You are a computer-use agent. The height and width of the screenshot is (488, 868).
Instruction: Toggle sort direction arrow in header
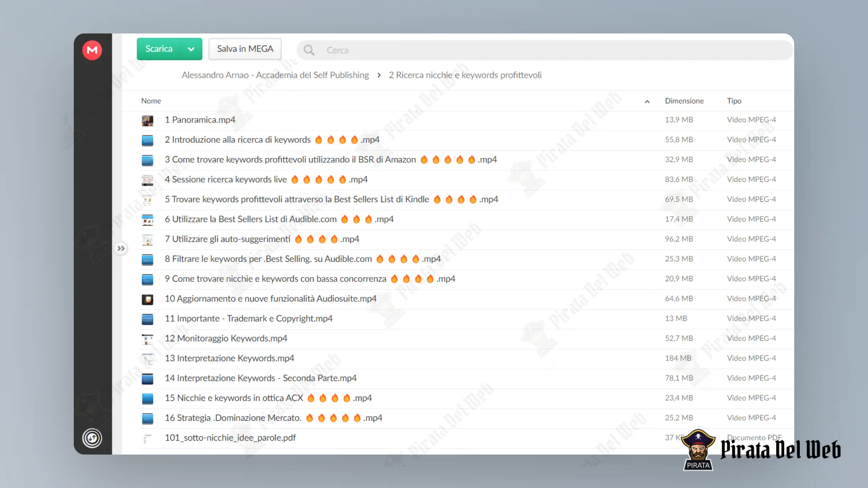647,102
